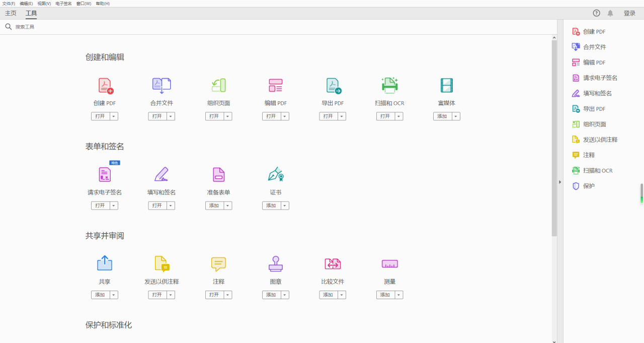
Task: Click the notification bell icon
Action: (x=610, y=13)
